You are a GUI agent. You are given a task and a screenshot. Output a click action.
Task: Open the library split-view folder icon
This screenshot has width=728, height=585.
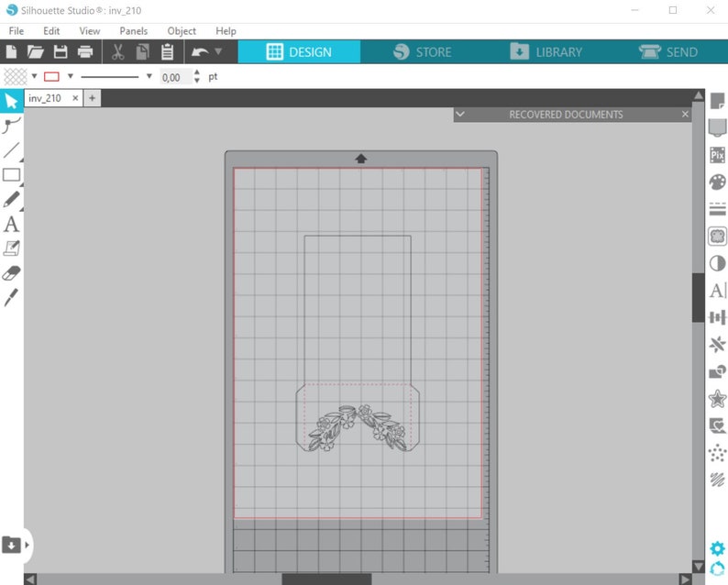[11, 545]
